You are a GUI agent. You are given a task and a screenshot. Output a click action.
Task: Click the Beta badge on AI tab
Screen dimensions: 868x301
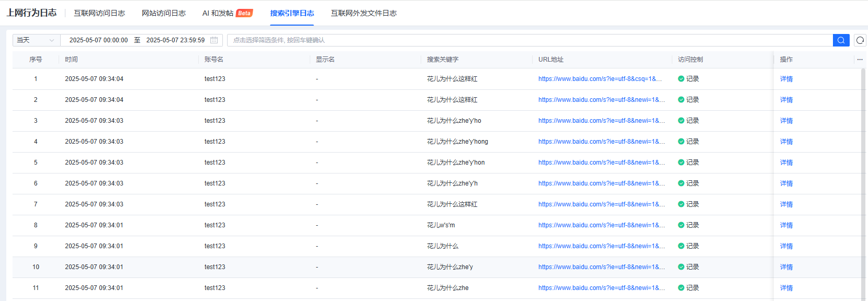244,13
